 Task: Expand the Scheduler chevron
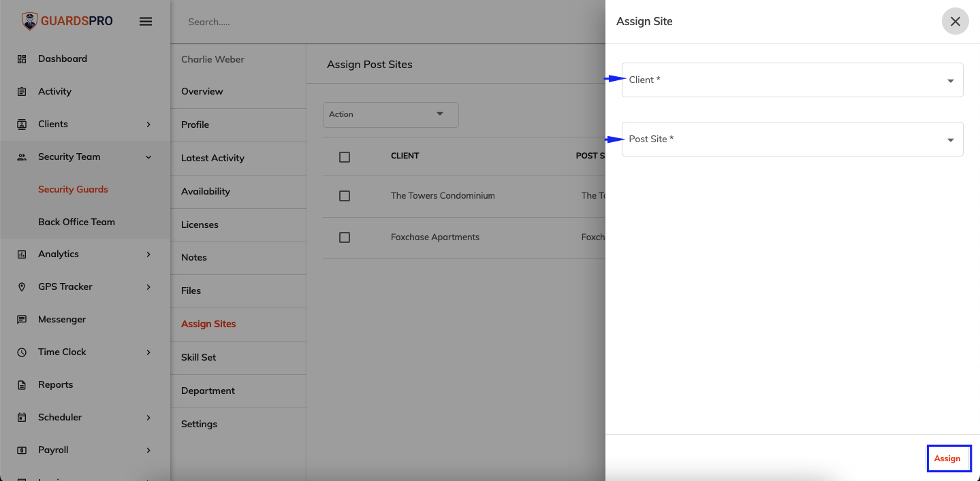pos(148,418)
